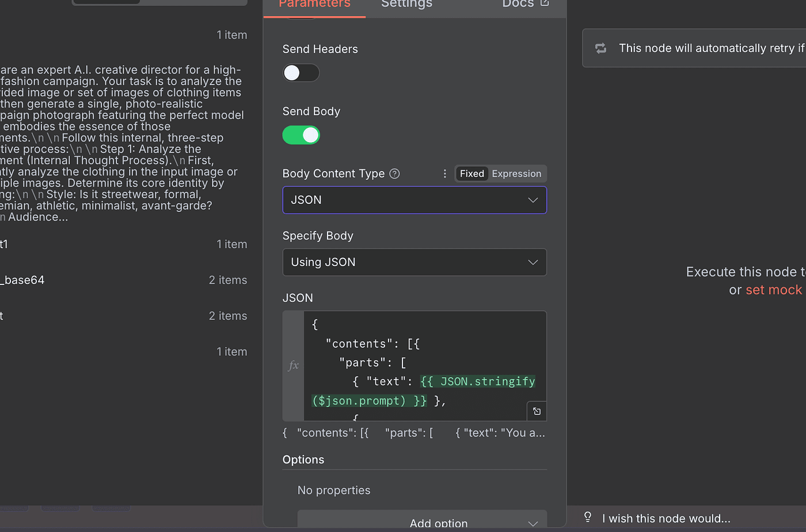
Task: Switch Body Content Type to Expression mode
Action: (x=516, y=174)
